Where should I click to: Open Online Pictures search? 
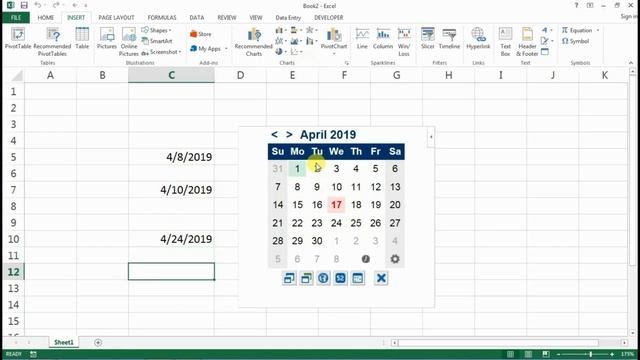point(129,42)
